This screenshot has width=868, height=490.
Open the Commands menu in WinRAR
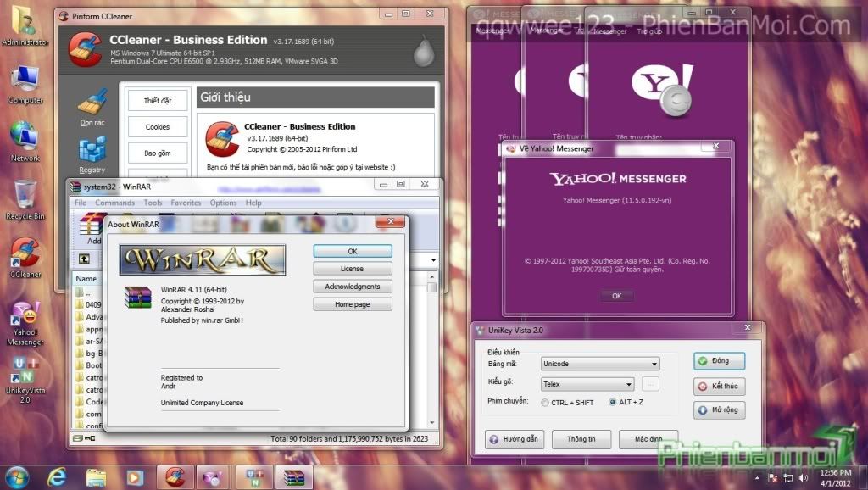(114, 203)
